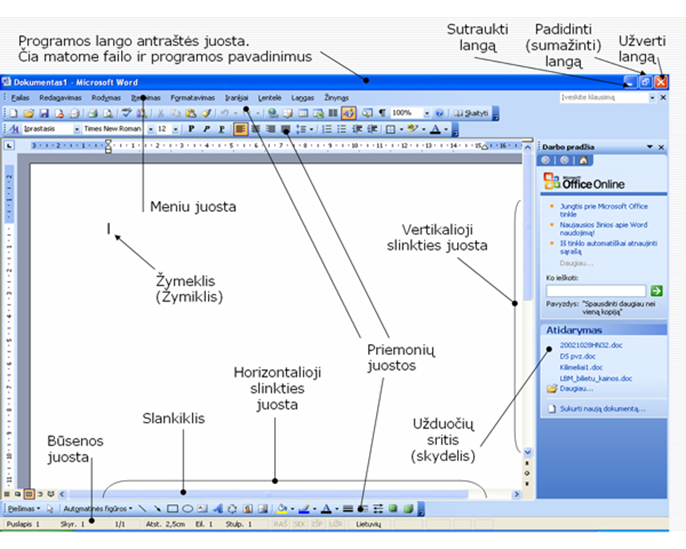The width and height of the screenshot is (686, 549).
Task: Click the Įveskite klausimą help field
Action: coord(604,98)
